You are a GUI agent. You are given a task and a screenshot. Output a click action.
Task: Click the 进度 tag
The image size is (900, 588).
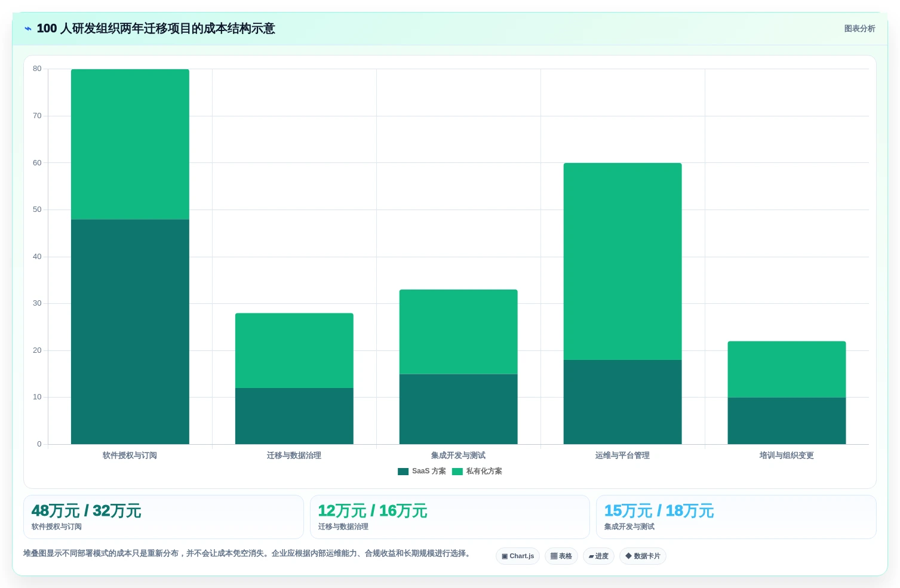tap(598, 556)
